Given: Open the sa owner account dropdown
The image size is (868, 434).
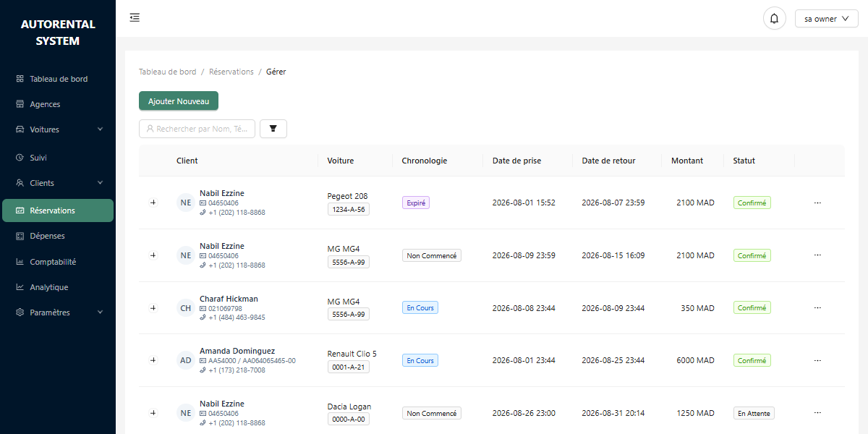Looking at the screenshot, I should click(827, 19).
